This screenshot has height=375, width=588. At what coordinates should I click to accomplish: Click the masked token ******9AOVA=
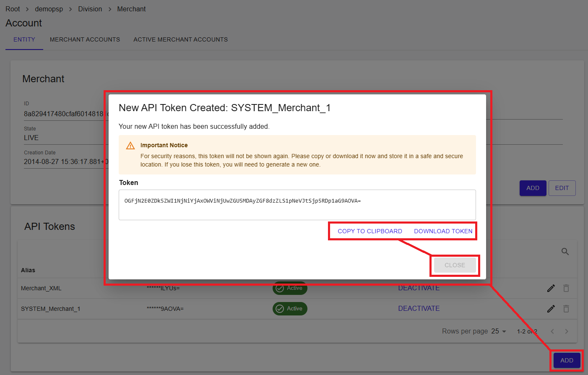pyautogui.click(x=165, y=309)
